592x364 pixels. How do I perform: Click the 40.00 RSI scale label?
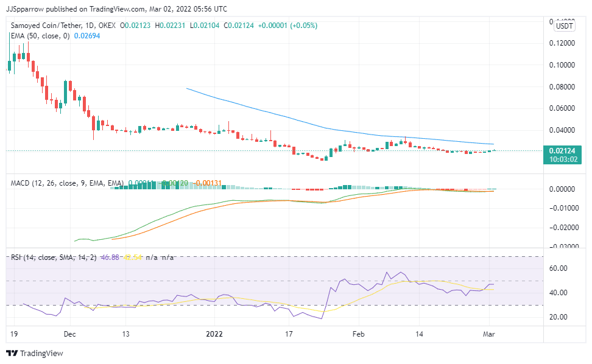click(x=559, y=293)
